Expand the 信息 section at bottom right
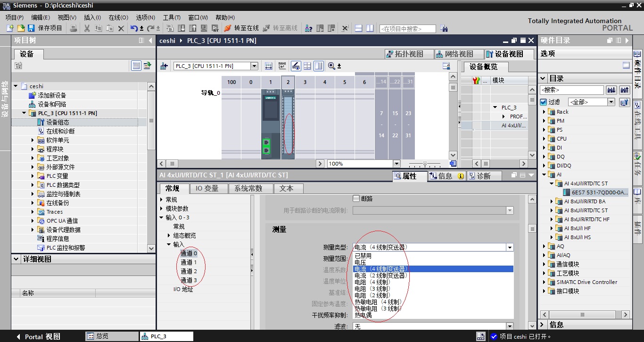 (x=542, y=325)
